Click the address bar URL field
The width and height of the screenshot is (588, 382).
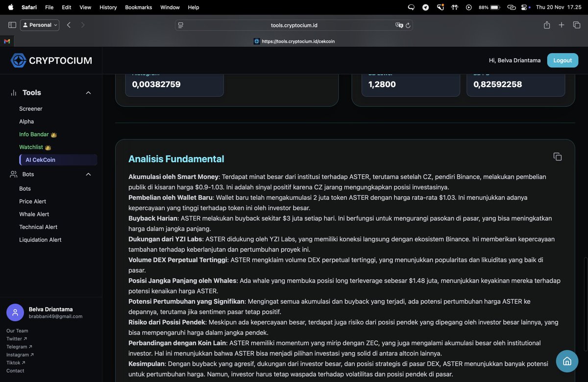[x=294, y=25]
